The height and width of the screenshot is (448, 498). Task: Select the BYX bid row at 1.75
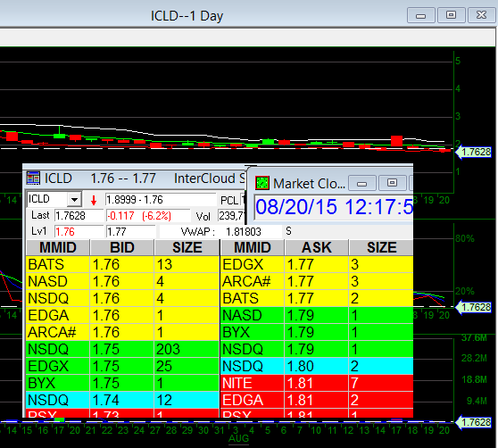point(122,383)
